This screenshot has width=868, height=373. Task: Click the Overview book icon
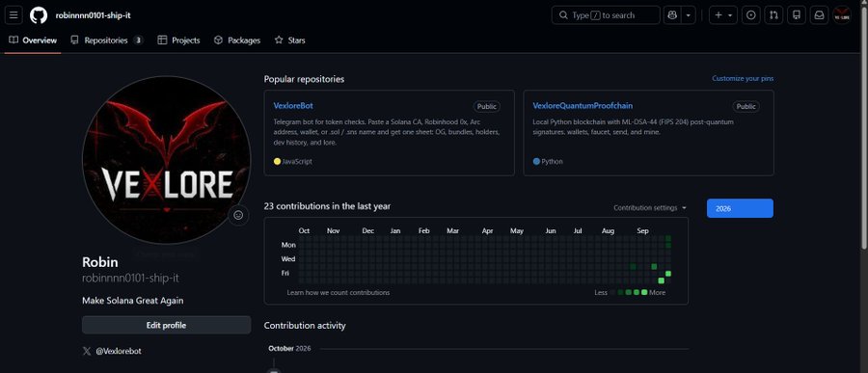tap(14, 40)
